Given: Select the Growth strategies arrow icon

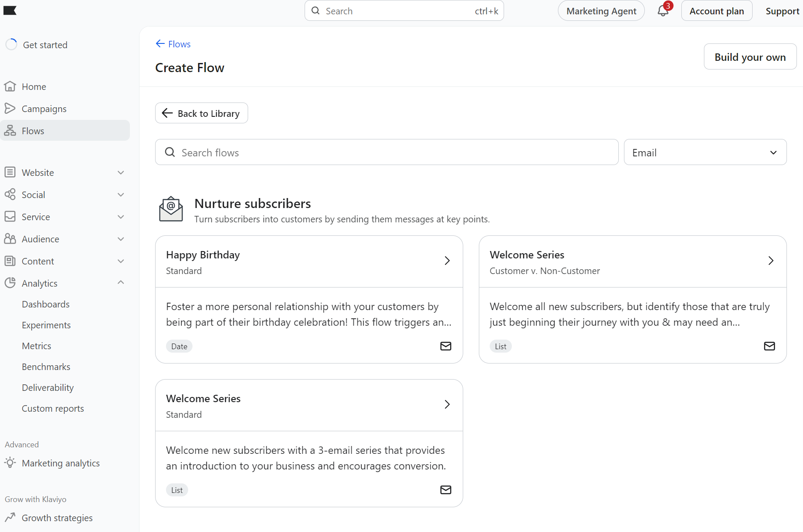Looking at the screenshot, I should (x=10, y=517).
